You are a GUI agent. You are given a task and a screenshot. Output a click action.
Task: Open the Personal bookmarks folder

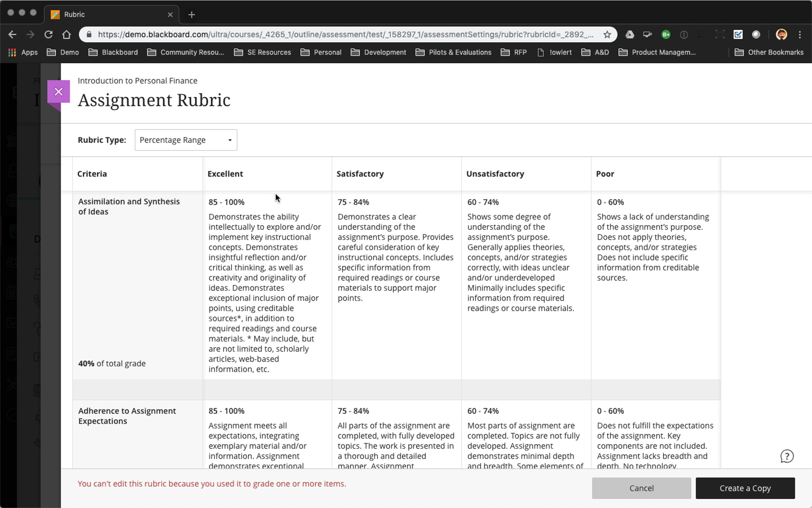321,52
